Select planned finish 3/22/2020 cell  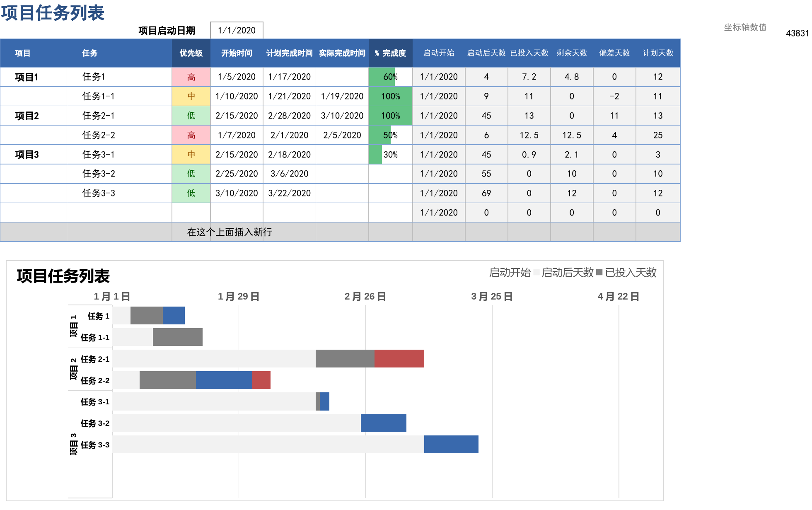[289, 193]
